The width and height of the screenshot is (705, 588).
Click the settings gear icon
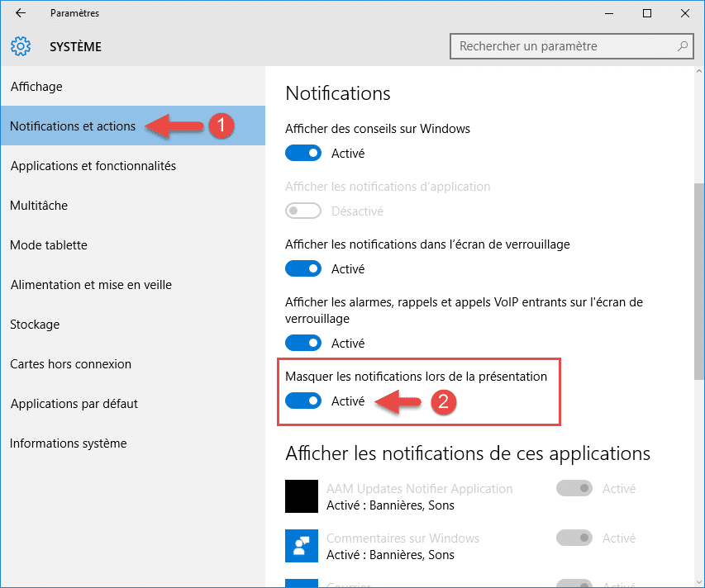coord(21,46)
